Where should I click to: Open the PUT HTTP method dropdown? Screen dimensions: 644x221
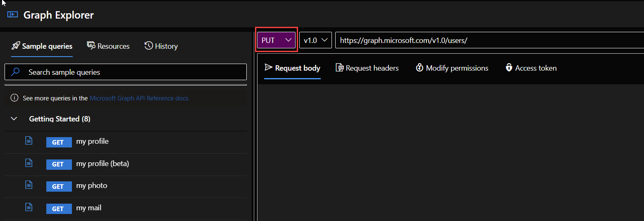(277, 40)
